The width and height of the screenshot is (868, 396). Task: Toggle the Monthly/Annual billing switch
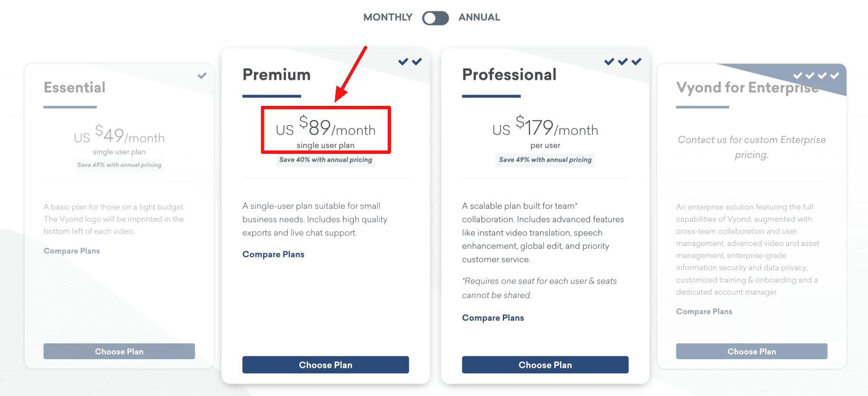click(435, 18)
